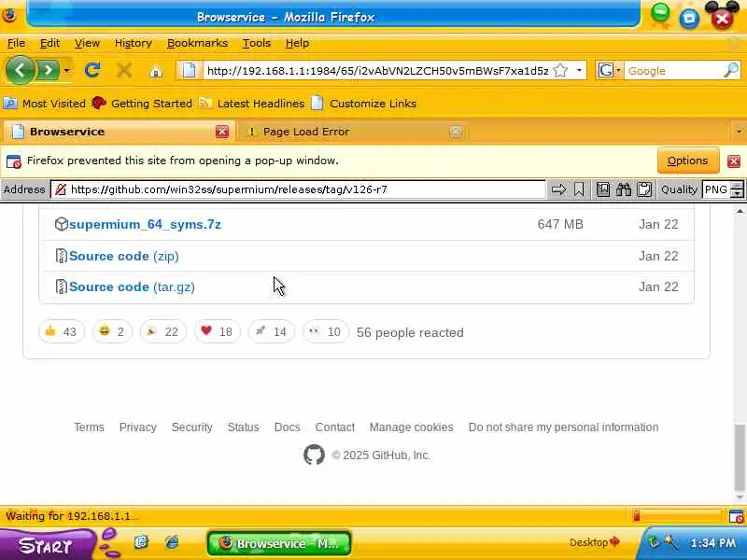The image size is (747, 560).
Task: Open the View menu
Action: point(87,43)
